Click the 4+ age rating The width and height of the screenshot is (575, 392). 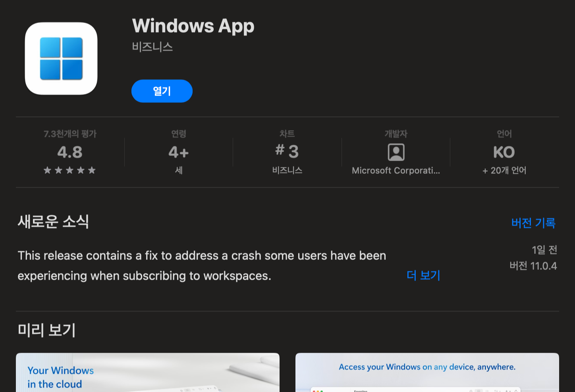179,152
